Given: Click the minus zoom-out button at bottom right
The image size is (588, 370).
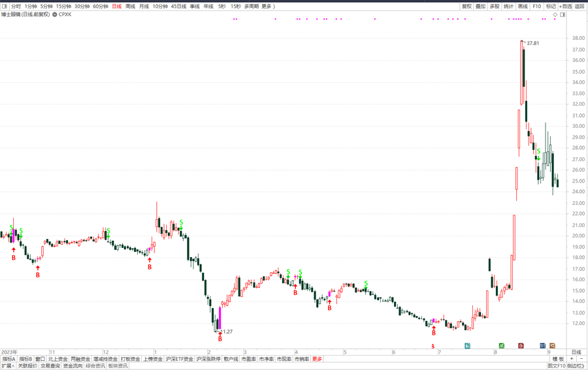Looking at the screenshot, I should (x=581, y=359).
